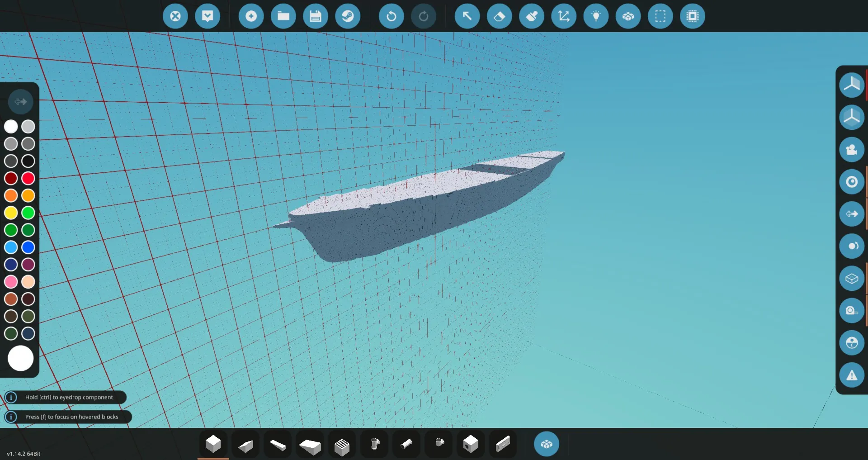
Task: Select the eraser tool in top toolbar
Action: point(499,16)
